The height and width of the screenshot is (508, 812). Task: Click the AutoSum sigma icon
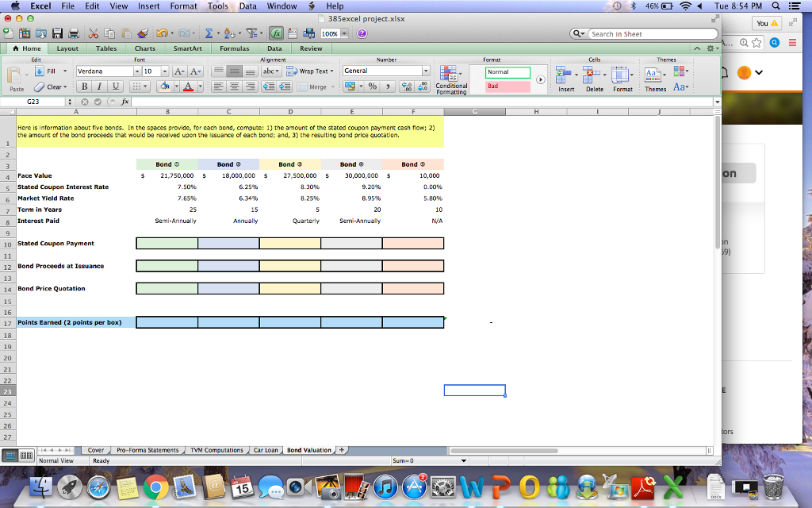tap(209, 33)
